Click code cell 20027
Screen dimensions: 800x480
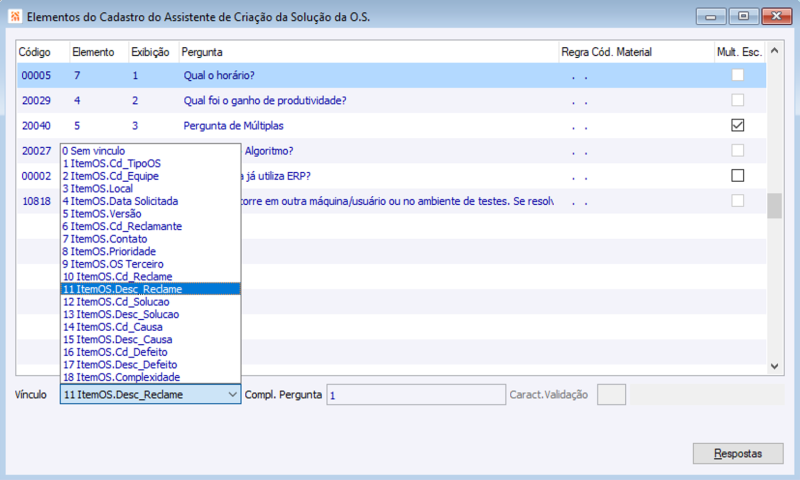(x=36, y=151)
